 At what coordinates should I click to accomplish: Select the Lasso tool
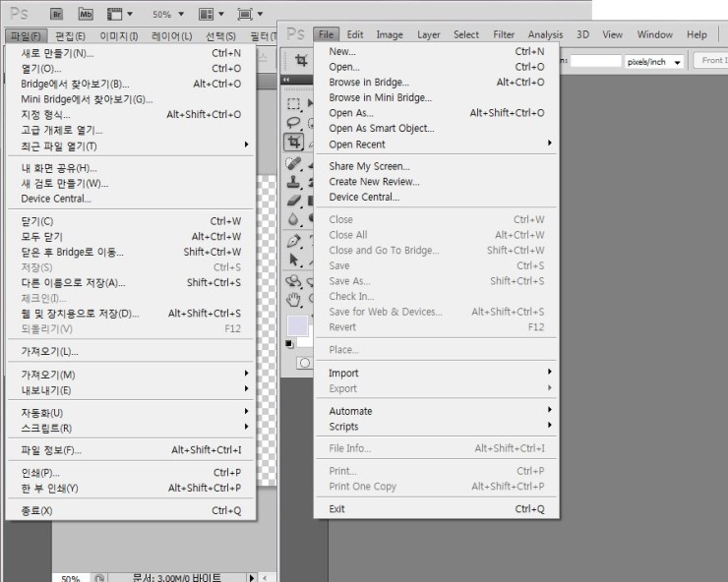293,122
